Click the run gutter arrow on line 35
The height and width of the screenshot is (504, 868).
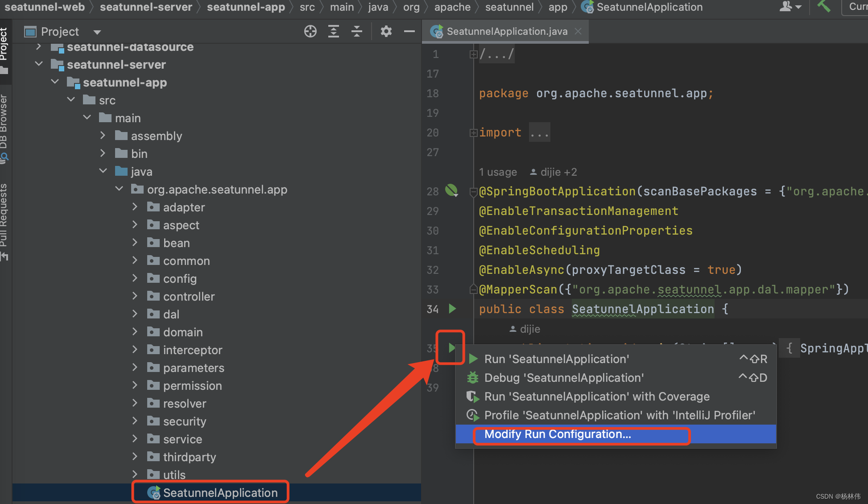[x=451, y=347]
